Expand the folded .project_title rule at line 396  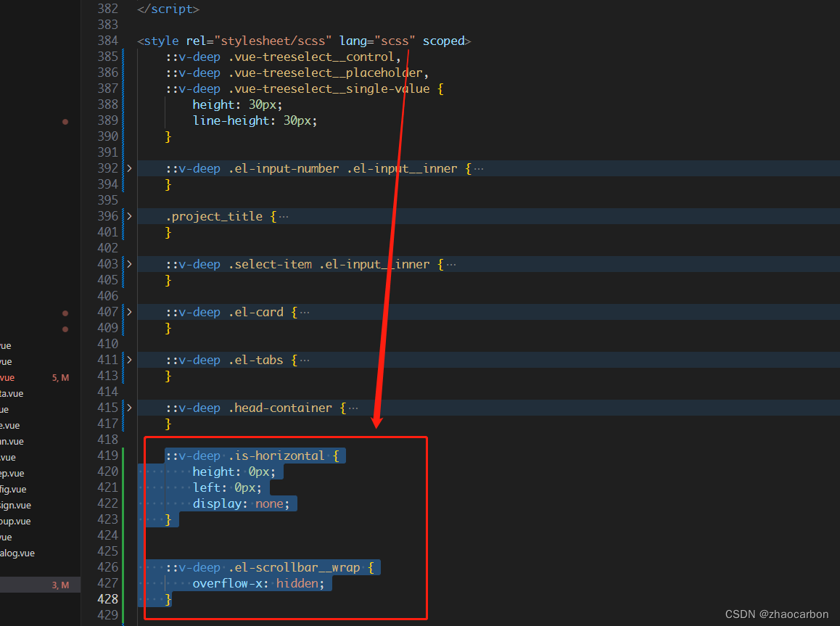click(129, 216)
